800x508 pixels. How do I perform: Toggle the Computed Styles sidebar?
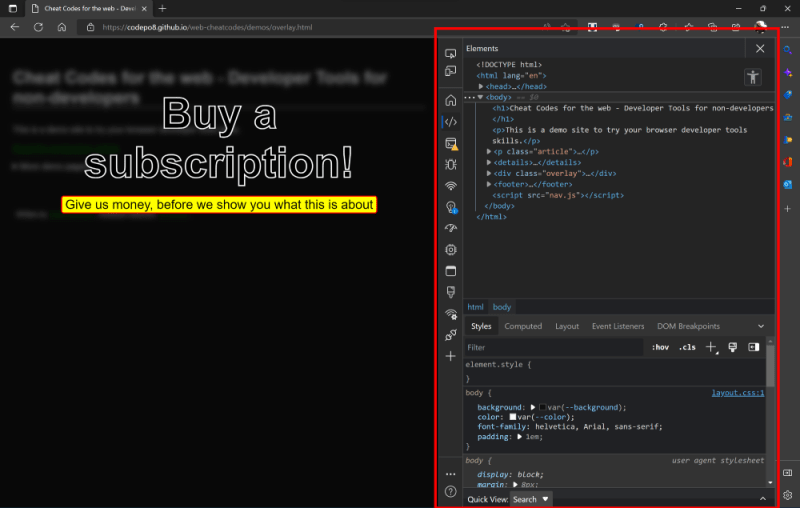(x=754, y=347)
